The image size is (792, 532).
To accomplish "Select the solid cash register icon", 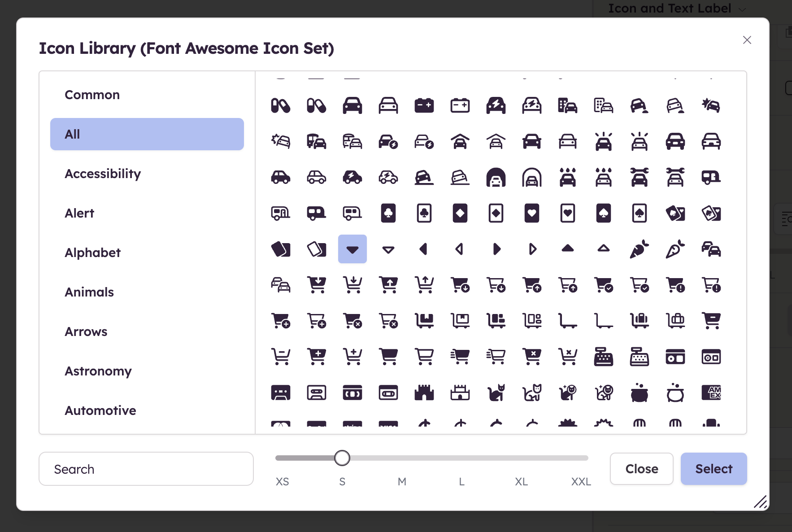I will (x=603, y=357).
